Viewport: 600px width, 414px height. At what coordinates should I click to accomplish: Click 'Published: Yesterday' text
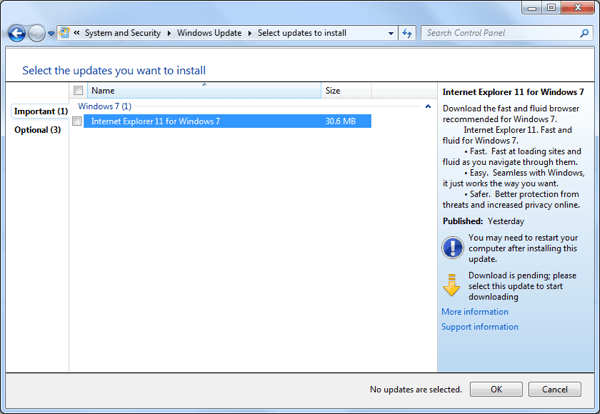click(483, 221)
